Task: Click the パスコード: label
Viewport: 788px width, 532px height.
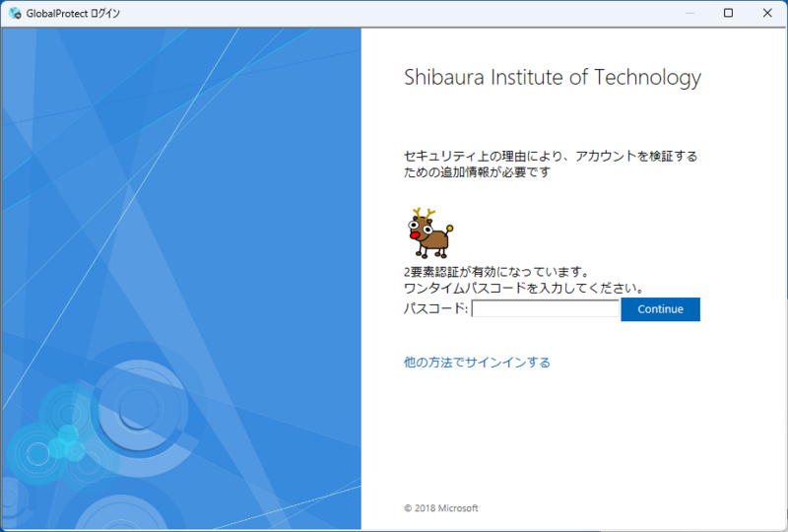Action: point(435,308)
